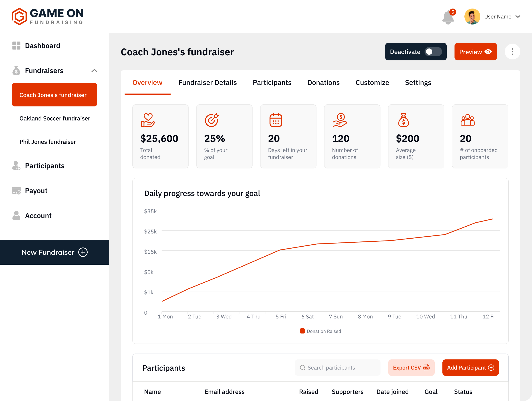
Task: Click the New Fundraiser button
Action: click(x=55, y=252)
